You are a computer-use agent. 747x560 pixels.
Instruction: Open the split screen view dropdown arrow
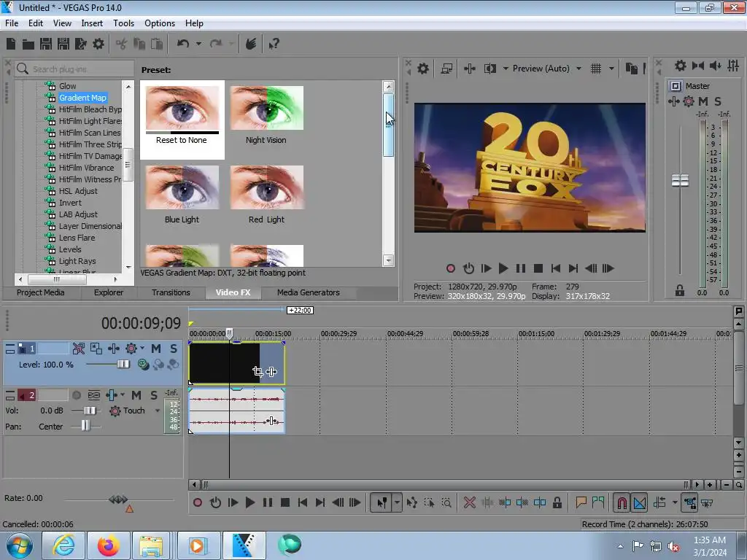click(506, 69)
